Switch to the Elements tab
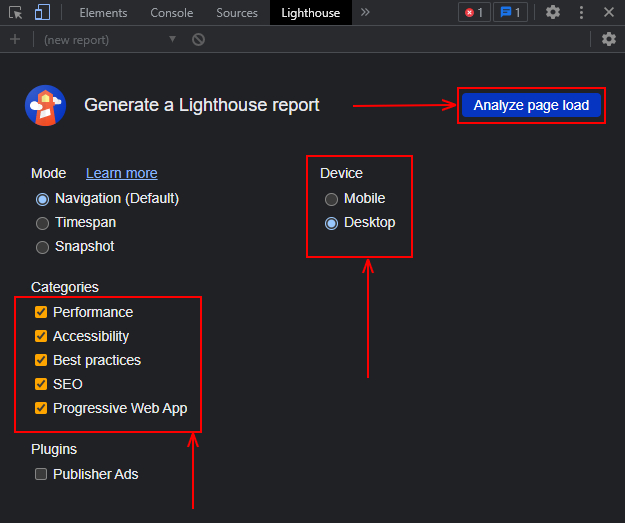 (103, 13)
